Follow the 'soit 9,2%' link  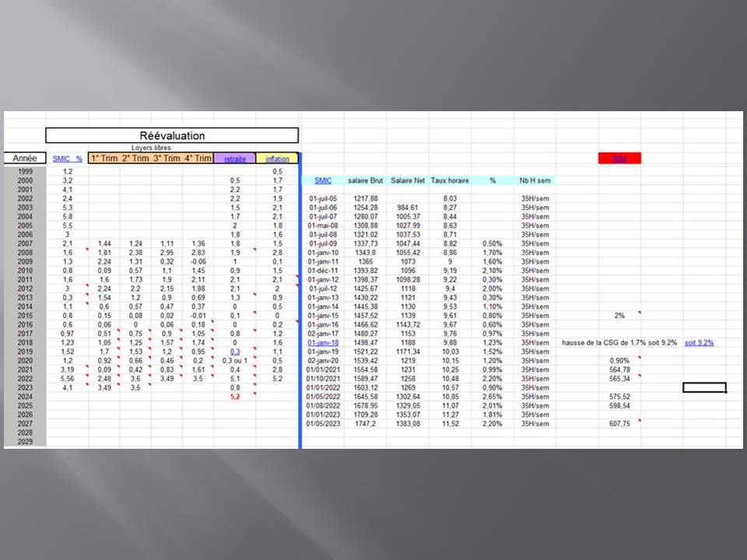pyautogui.click(x=699, y=342)
